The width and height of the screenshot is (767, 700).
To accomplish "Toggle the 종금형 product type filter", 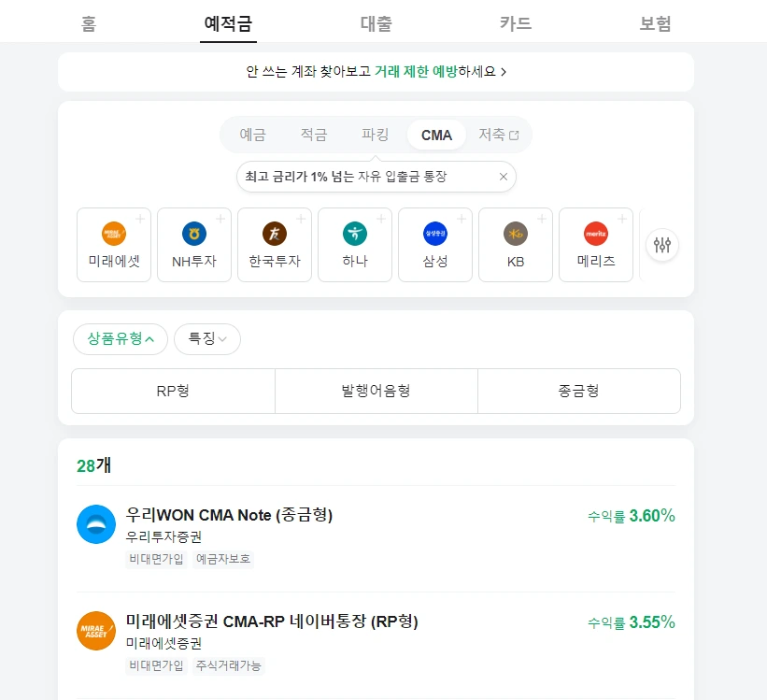I will 578,391.
